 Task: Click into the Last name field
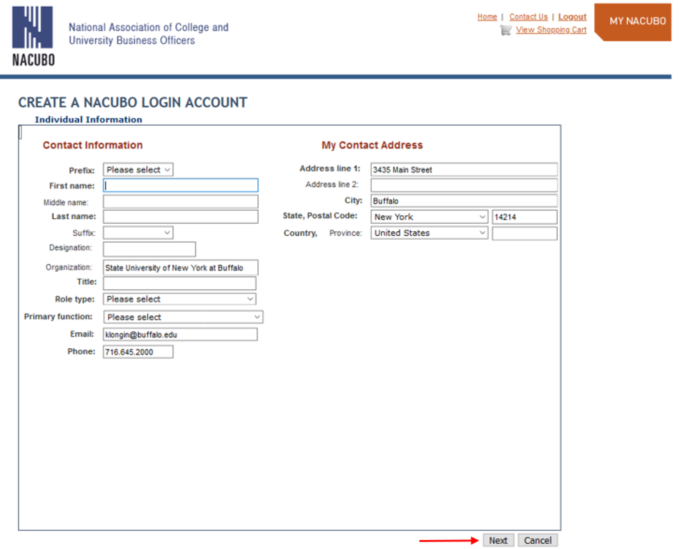click(180, 217)
